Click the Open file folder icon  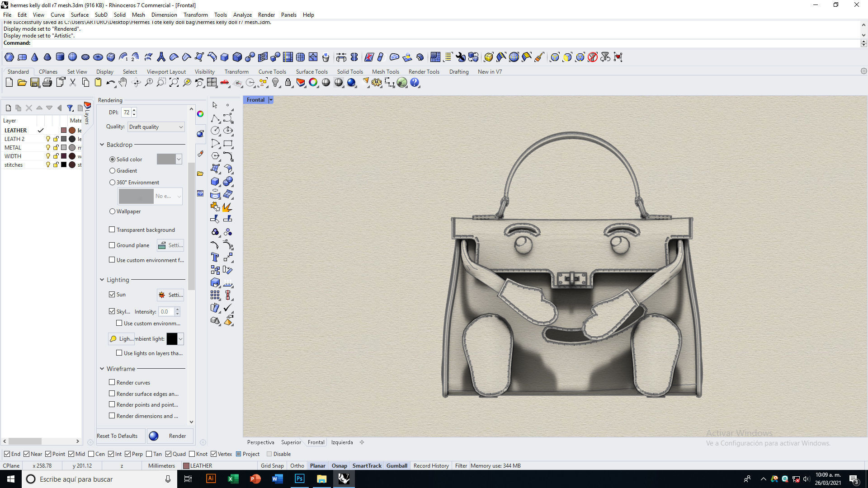coord(22,82)
